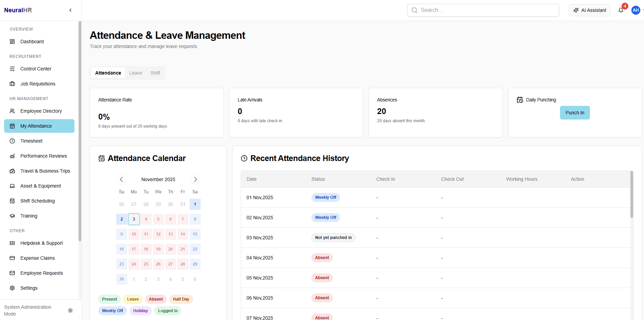The width and height of the screenshot is (644, 320).
Task: Toggle light/dark theme sun icon
Action: pos(70,310)
